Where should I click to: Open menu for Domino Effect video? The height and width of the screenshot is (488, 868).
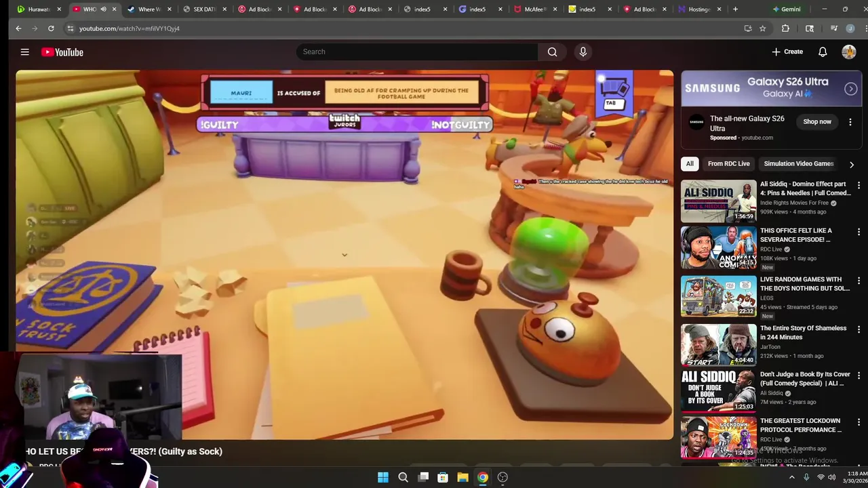tap(859, 185)
